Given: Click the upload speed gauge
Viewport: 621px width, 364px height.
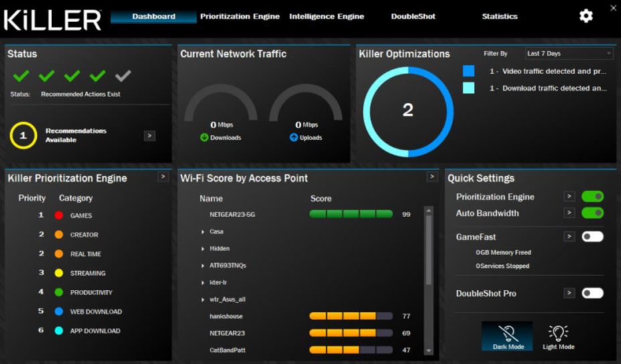Looking at the screenshot, I should click(x=305, y=102).
